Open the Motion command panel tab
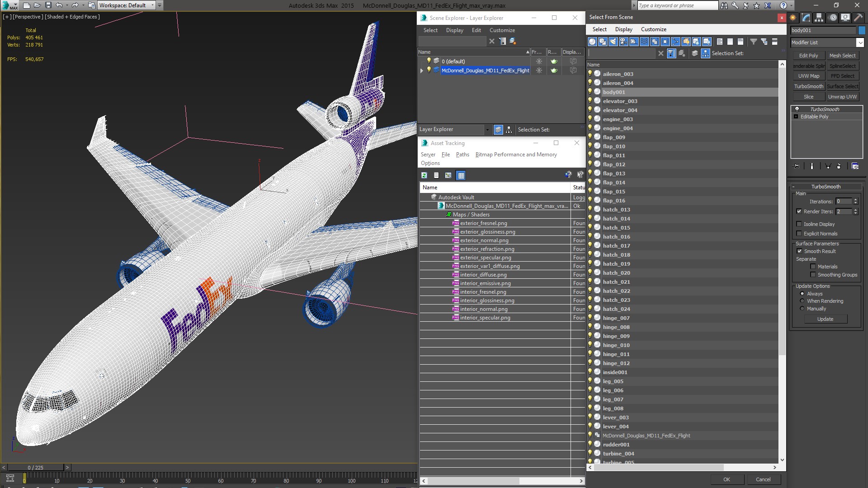 (833, 18)
